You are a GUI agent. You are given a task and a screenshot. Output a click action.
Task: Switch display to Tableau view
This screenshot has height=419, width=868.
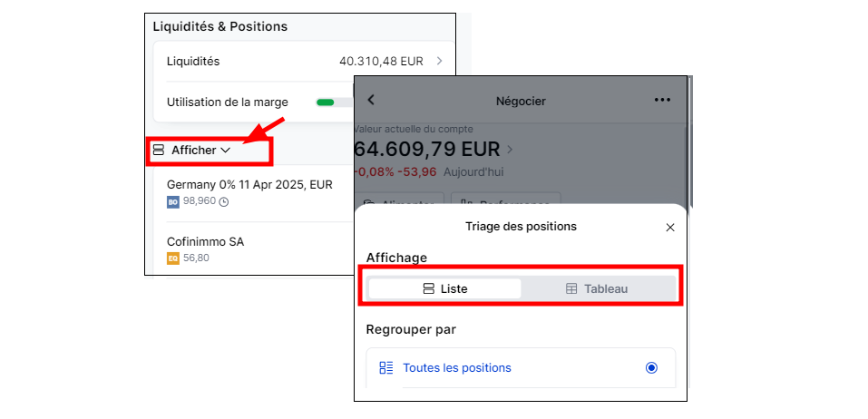pos(597,289)
